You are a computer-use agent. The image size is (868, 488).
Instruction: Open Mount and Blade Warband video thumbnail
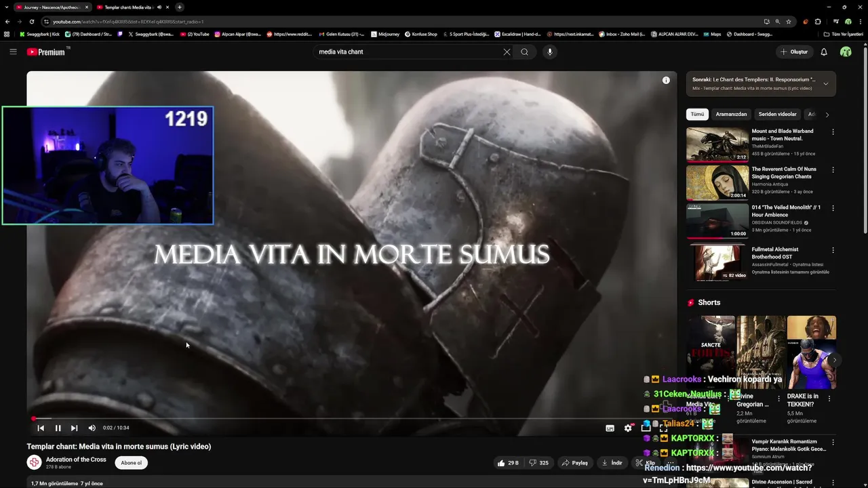pos(717,145)
